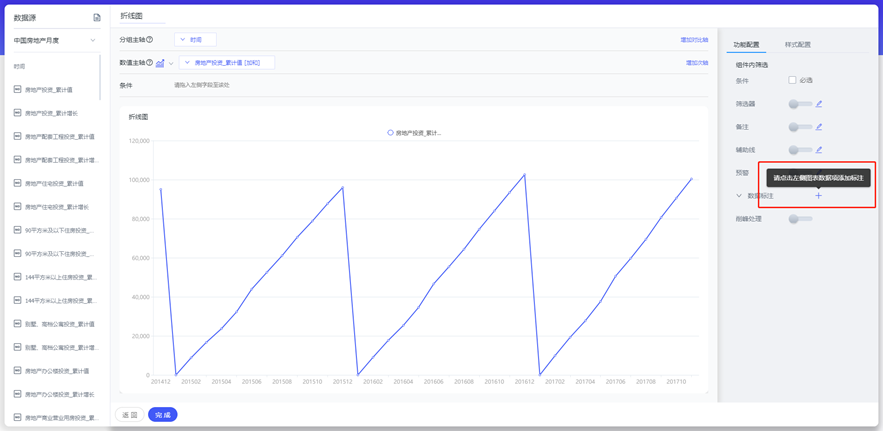This screenshot has height=431, width=883.
Task: Check the 必选 checkbox
Action: pos(792,80)
